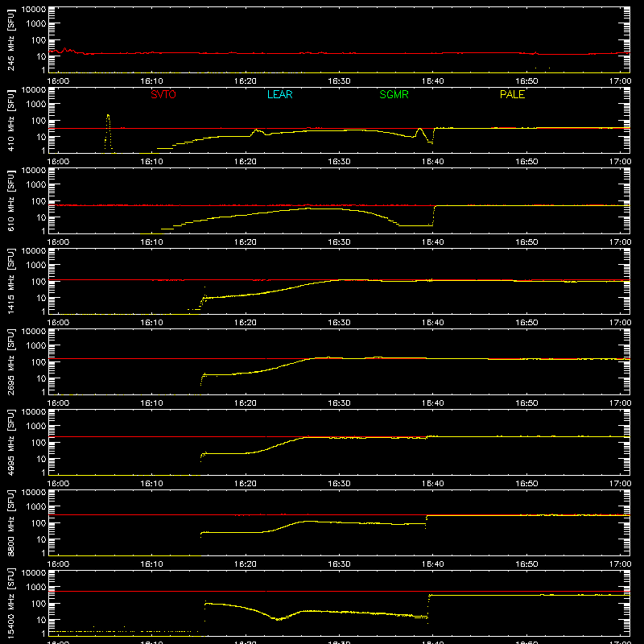Select the 1415 MHz [SFU] axis title

[x=10, y=281]
